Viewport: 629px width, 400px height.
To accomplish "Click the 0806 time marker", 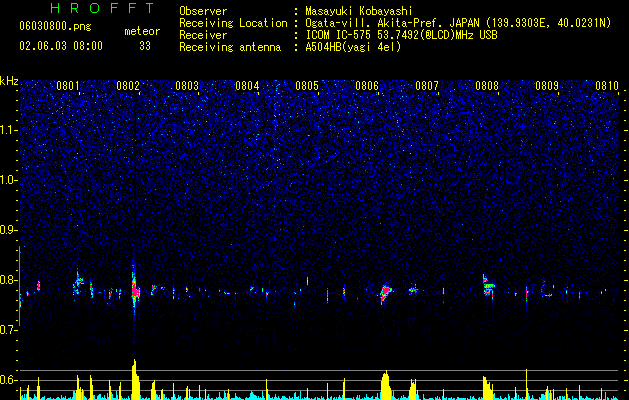I will click(x=367, y=86).
